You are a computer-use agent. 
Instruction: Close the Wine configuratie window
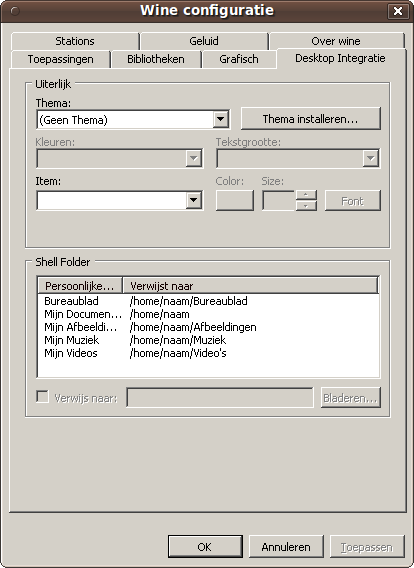[x=398, y=11]
